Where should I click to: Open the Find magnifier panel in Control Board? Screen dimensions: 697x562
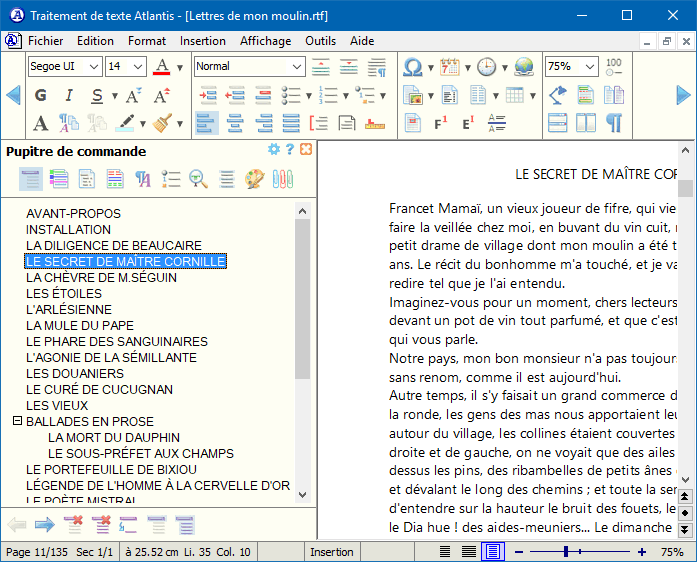[x=198, y=179]
